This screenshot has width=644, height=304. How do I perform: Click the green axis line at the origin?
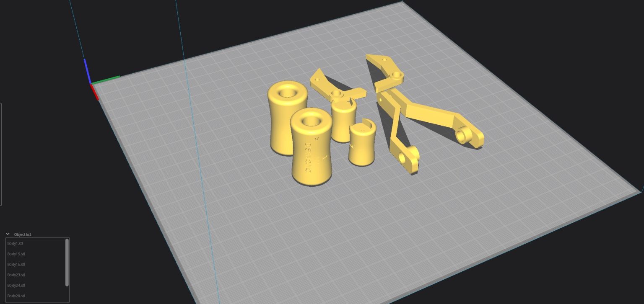pyautogui.click(x=106, y=80)
